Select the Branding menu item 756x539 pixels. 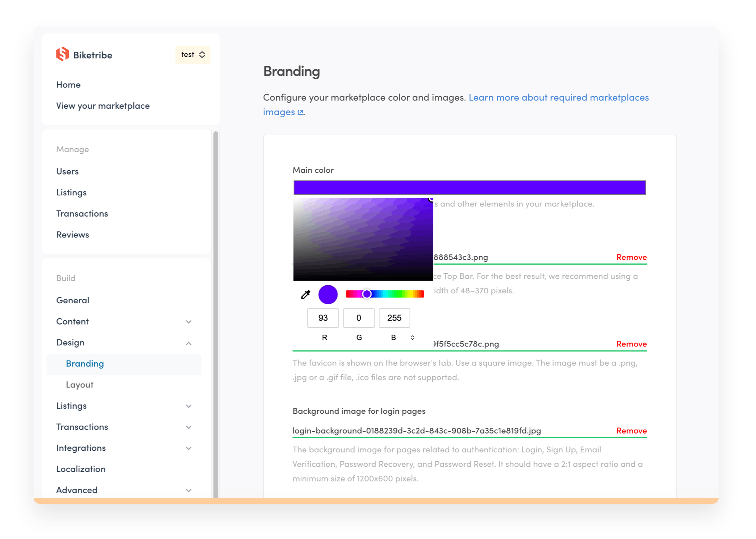pos(85,363)
